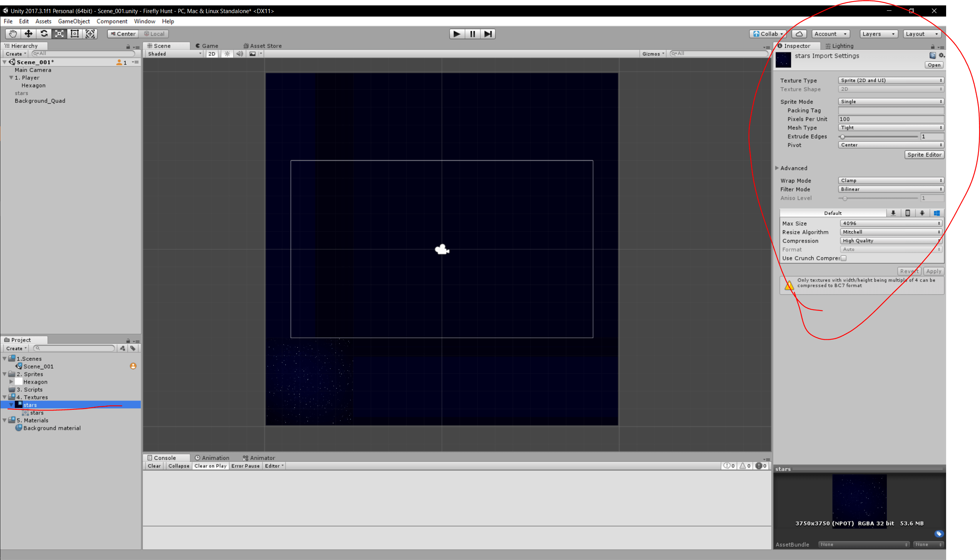Image resolution: width=980 pixels, height=560 pixels.
Task: Click the cloud services icon
Action: (799, 34)
